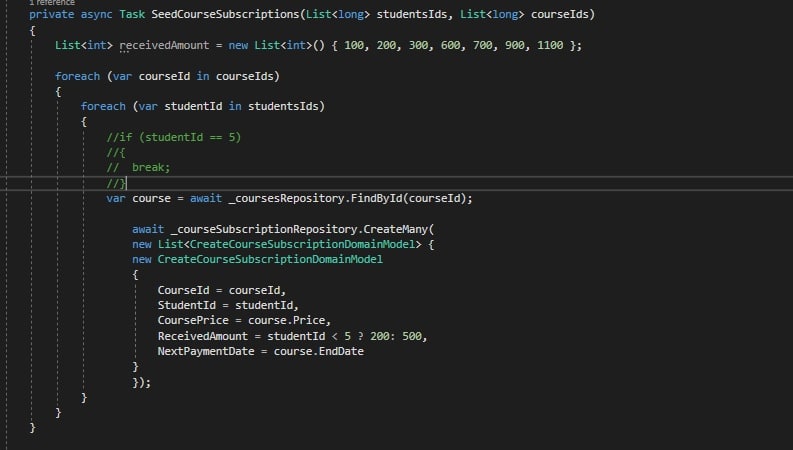The height and width of the screenshot is (450, 793).
Task: Click _coursesRepository.FindById call
Action: click(350, 198)
